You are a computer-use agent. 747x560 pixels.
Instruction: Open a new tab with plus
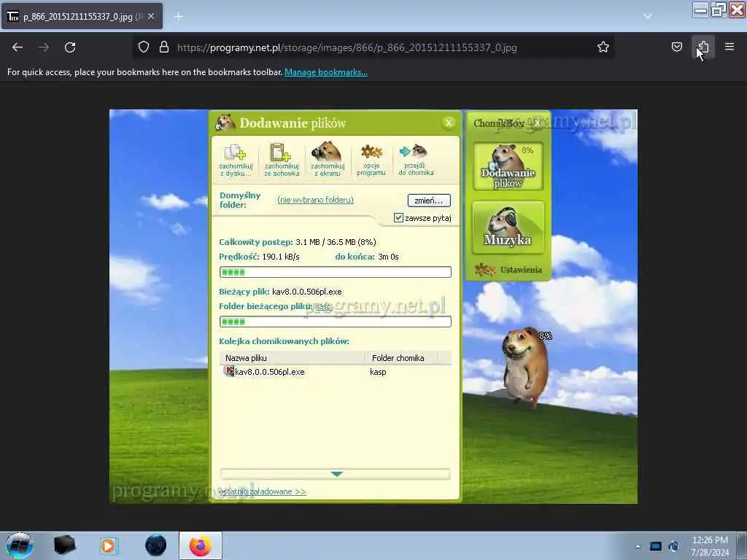pyautogui.click(x=179, y=17)
